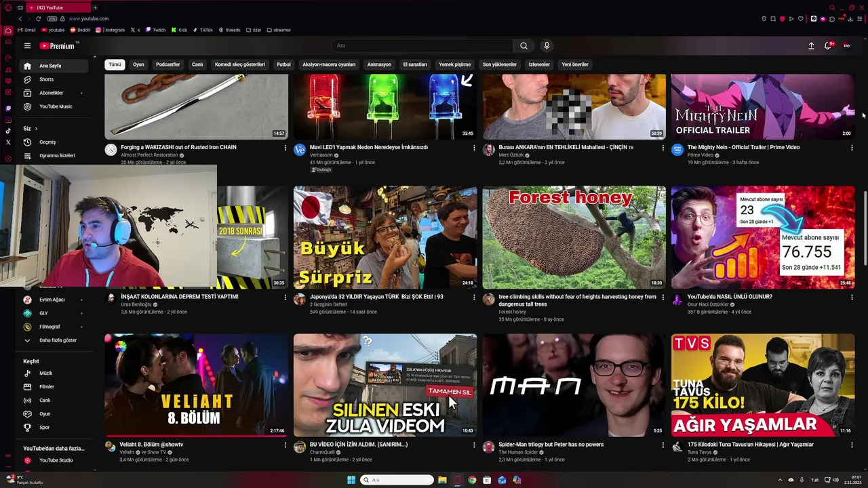Open Veliaht 8. Bölüm thumbnail

(x=196, y=385)
